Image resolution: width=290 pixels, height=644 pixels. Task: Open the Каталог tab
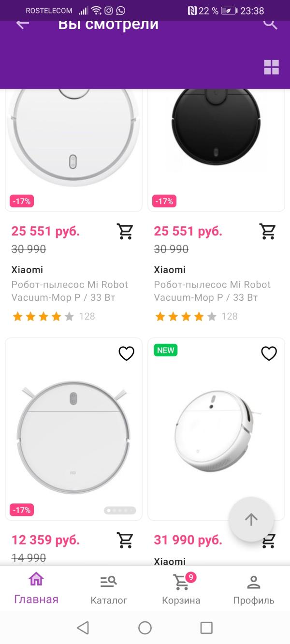(x=109, y=588)
